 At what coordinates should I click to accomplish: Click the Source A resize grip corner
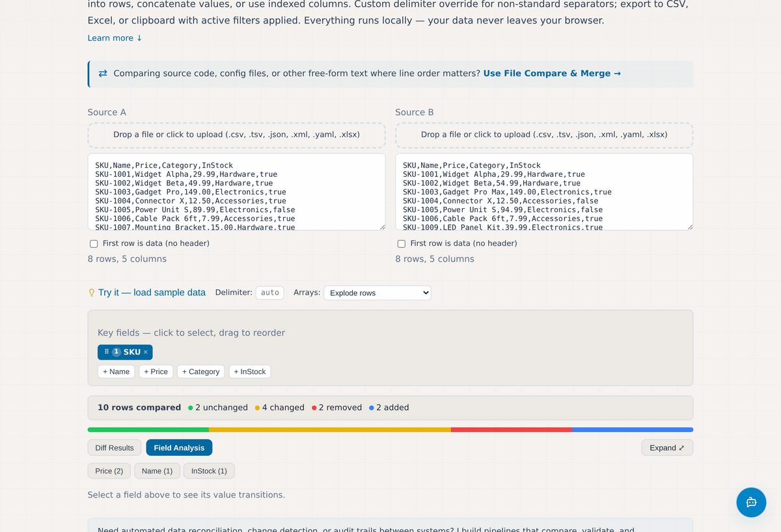(x=382, y=226)
